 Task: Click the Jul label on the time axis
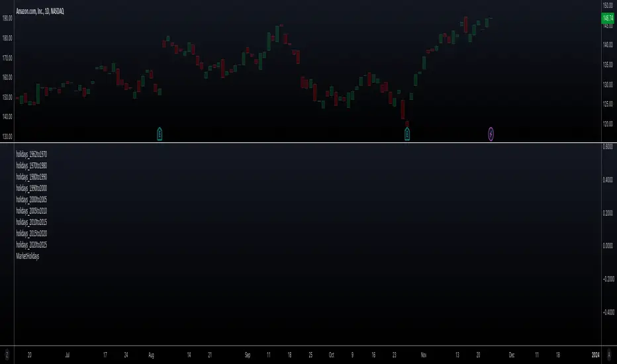point(68,355)
